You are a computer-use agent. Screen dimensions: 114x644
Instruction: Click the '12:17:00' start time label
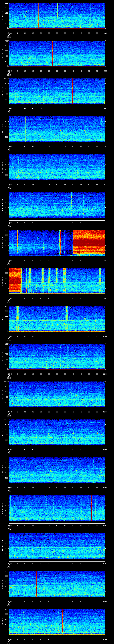click(x=9, y=639)
